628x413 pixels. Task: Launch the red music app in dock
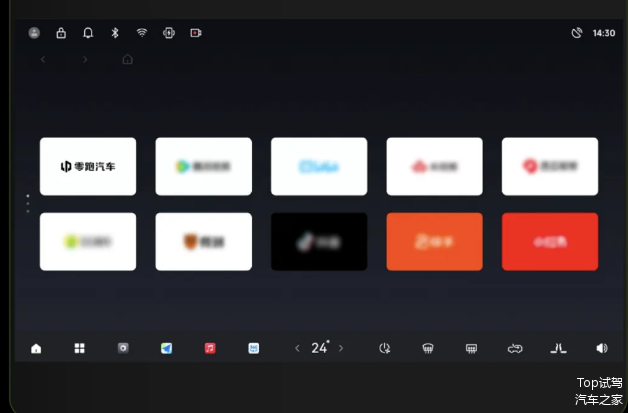(210, 348)
